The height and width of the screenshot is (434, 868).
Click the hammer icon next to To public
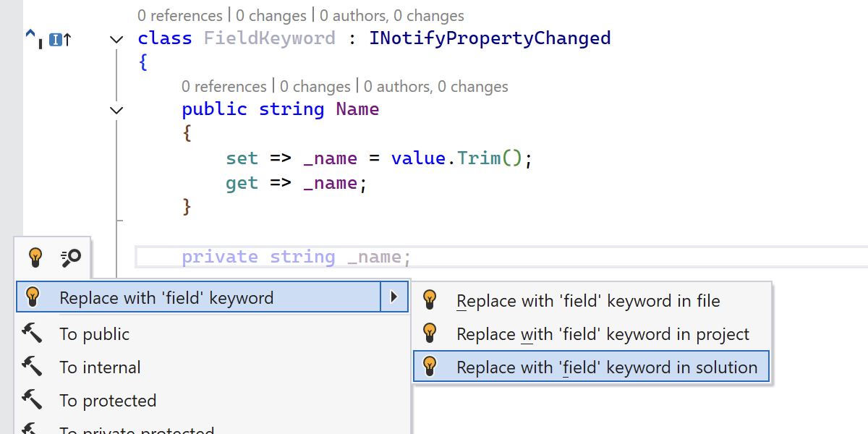pyautogui.click(x=32, y=334)
